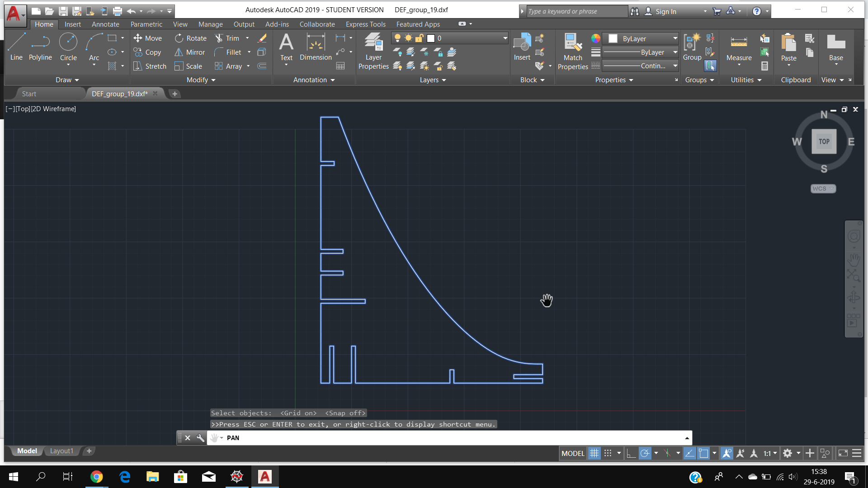Click the MODEL space button
This screenshot has height=488, width=868.
tap(573, 453)
